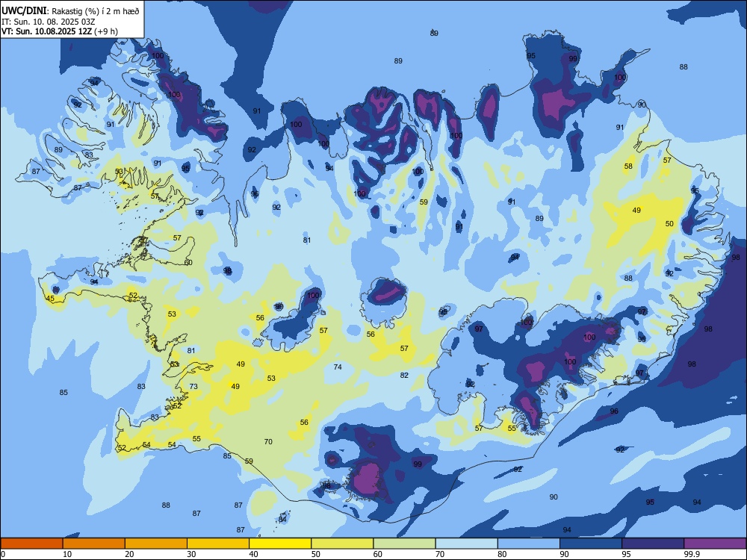Click the 'VT: Sun. 10.08.2025 12Z (+9 h)' line
Viewport: 747px width, 560px height.
pyautogui.click(x=60, y=31)
